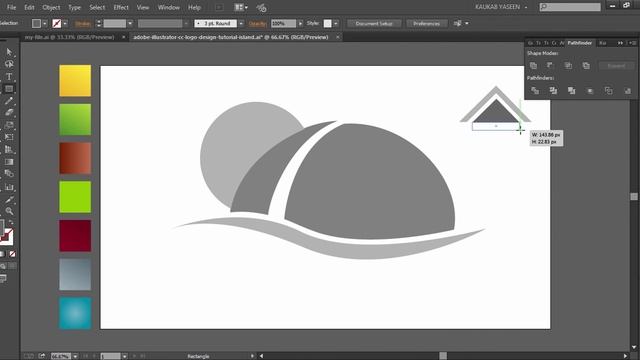Open the artboard number dropdown

124,356
